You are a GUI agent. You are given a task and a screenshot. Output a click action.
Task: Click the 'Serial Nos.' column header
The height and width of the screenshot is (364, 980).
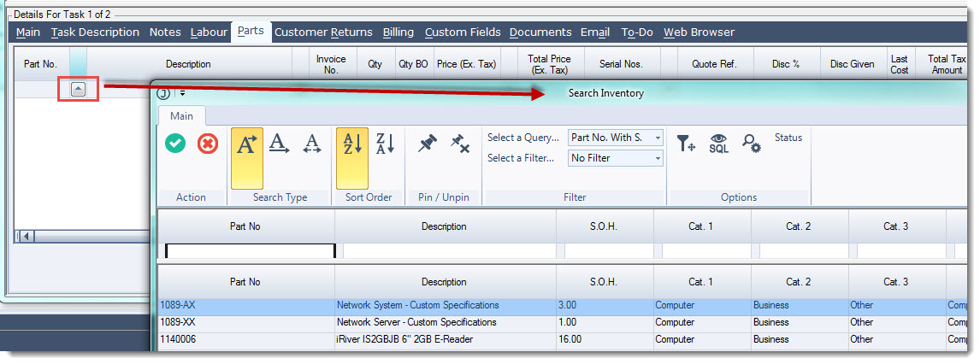pos(621,64)
